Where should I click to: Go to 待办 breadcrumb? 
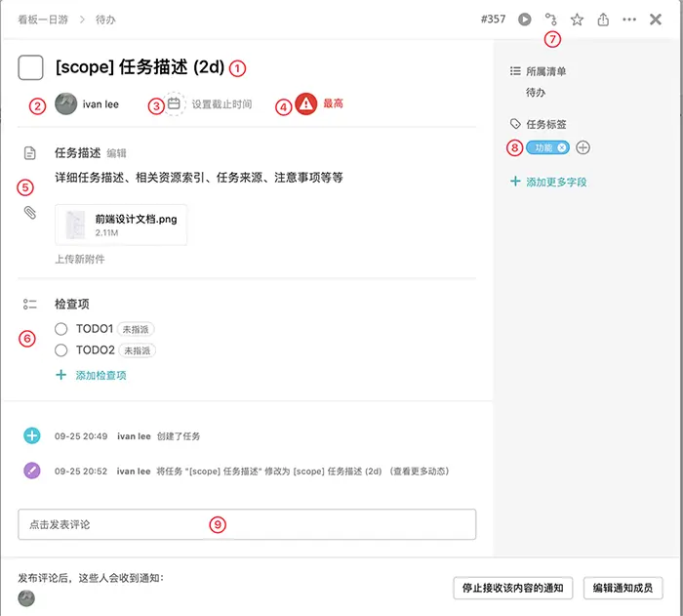pyautogui.click(x=105, y=20)
